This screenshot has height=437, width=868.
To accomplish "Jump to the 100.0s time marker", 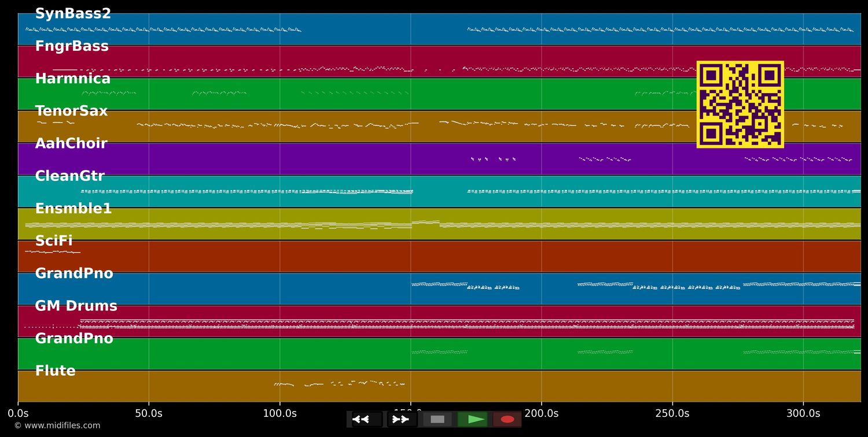I will (279, 413).
